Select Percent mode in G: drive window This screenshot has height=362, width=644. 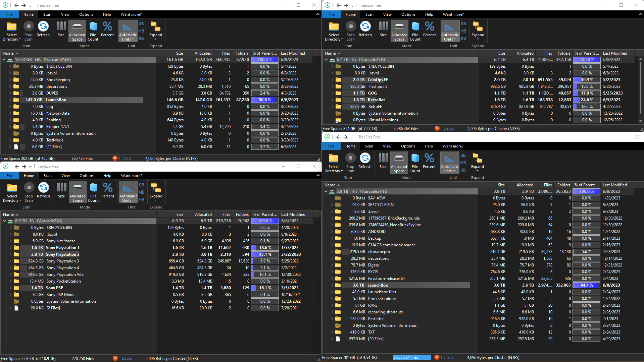(x=107, y=29)
